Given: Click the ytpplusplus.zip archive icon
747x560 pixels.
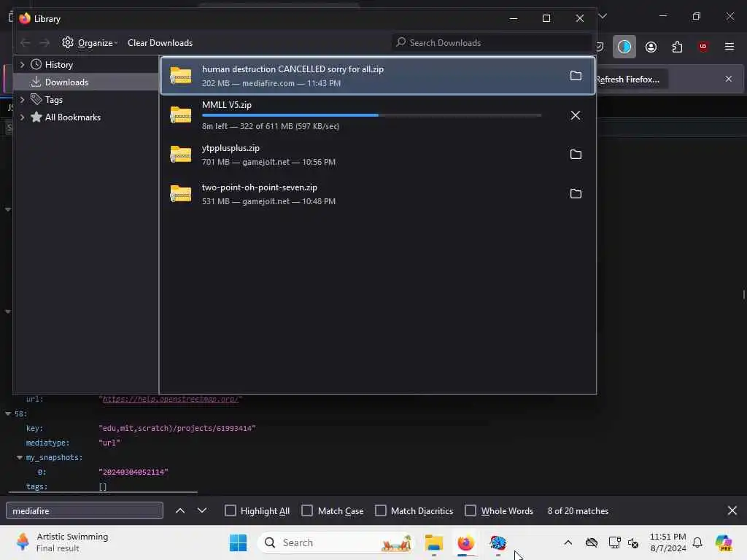Looking at the screenshot, I should point(181,155).
